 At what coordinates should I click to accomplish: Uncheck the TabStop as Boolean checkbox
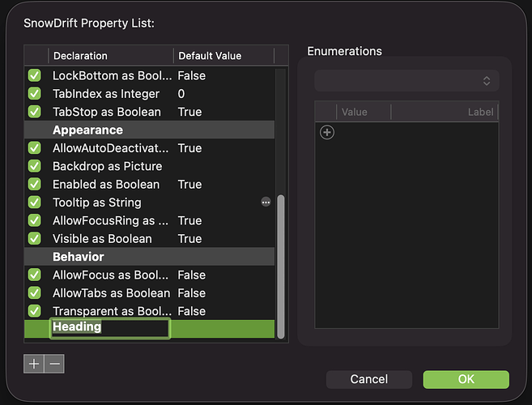(x=34, y=112)
